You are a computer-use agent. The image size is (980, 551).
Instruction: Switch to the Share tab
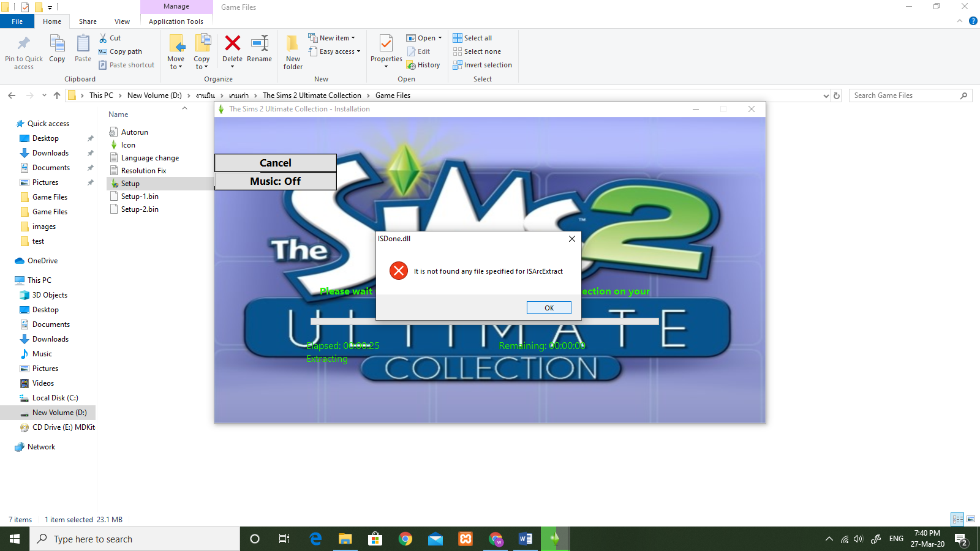pos(88,21)
